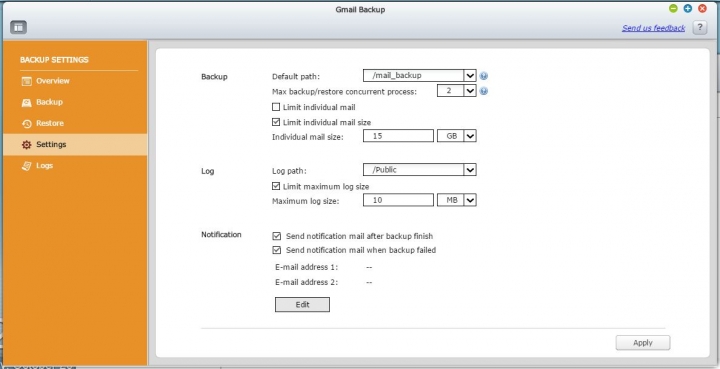Viewport: 720px width, 369px height.
Task: Toggle Limit maximum log size checkbox
Action: (x=276, y=186)
